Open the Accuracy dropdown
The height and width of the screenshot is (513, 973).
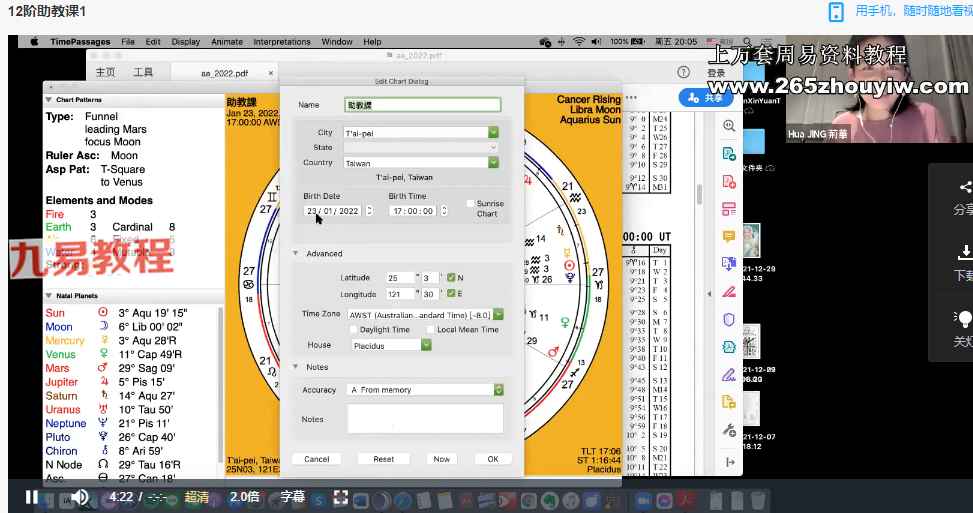click(x=498, y=390)
